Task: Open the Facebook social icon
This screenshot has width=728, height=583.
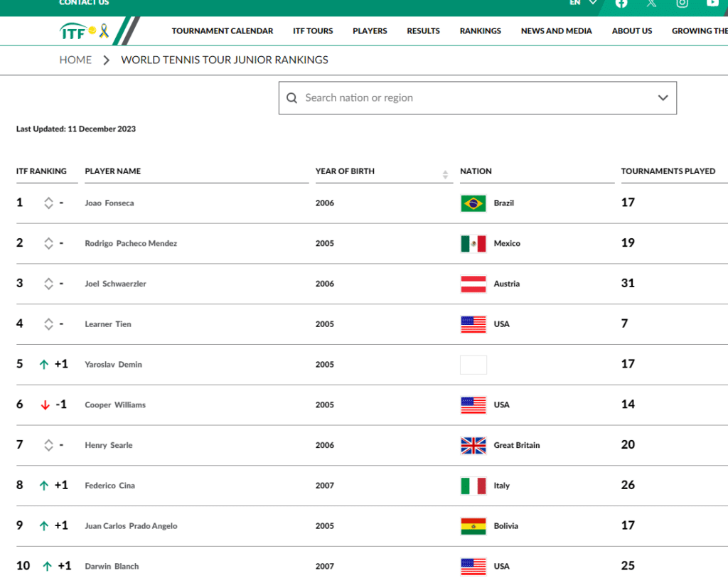Action: click(621, 3)
